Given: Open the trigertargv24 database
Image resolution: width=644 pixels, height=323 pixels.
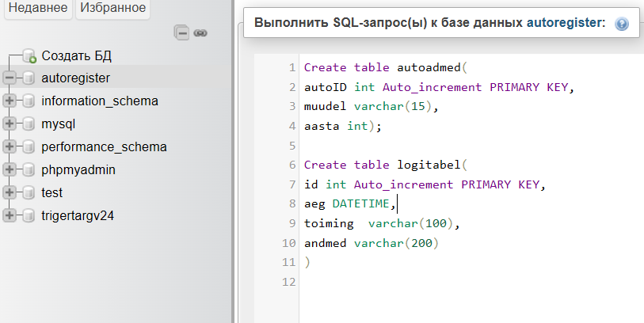Looking at the screenshot, I should click(78, 215).
